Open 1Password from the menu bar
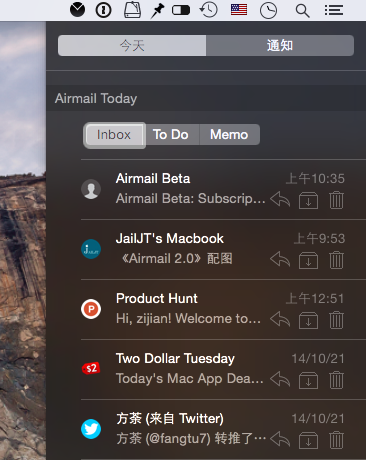Viewport: 366px width, 460px height. (x=103, y=10)
